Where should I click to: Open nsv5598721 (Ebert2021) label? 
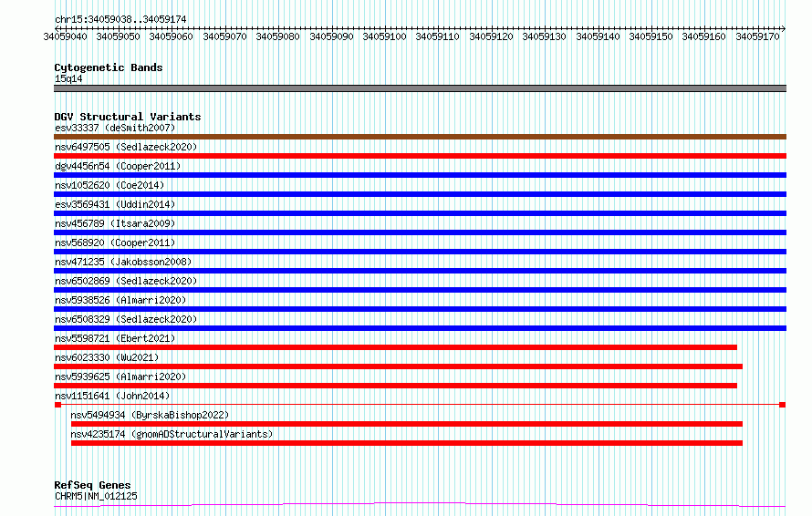pyautogui.click(x=115, y=338)
